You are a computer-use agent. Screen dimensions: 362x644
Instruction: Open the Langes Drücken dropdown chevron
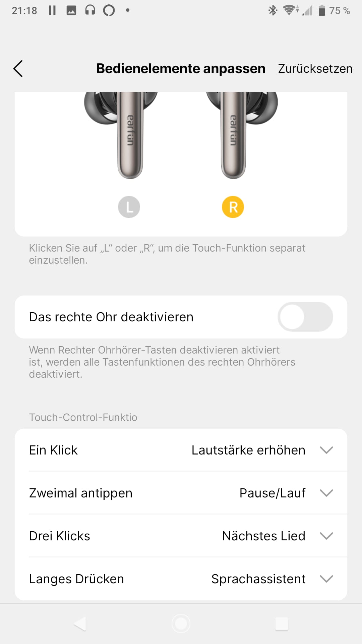(326, 579)
